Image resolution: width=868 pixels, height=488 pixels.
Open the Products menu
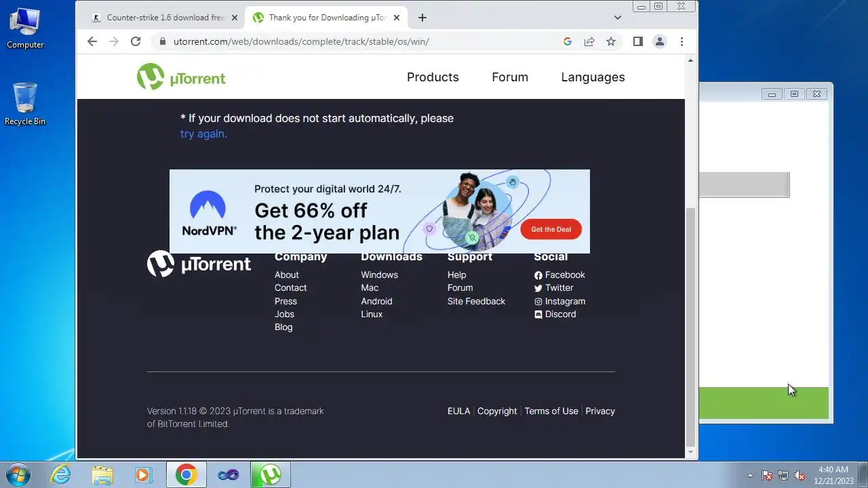(x=433, y=77)
